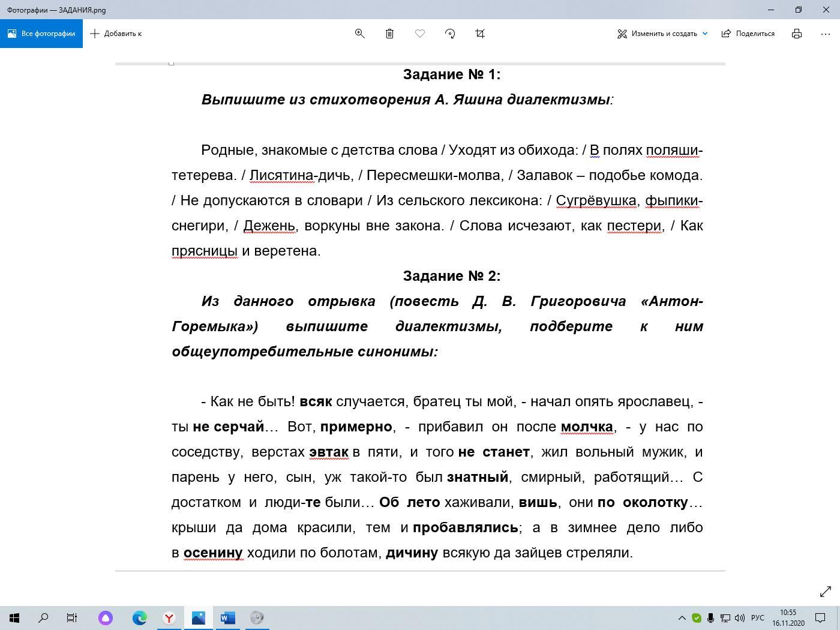Open the 'Добавить к' menu
This screenshot has height=630, width=840.
point(116,34)
